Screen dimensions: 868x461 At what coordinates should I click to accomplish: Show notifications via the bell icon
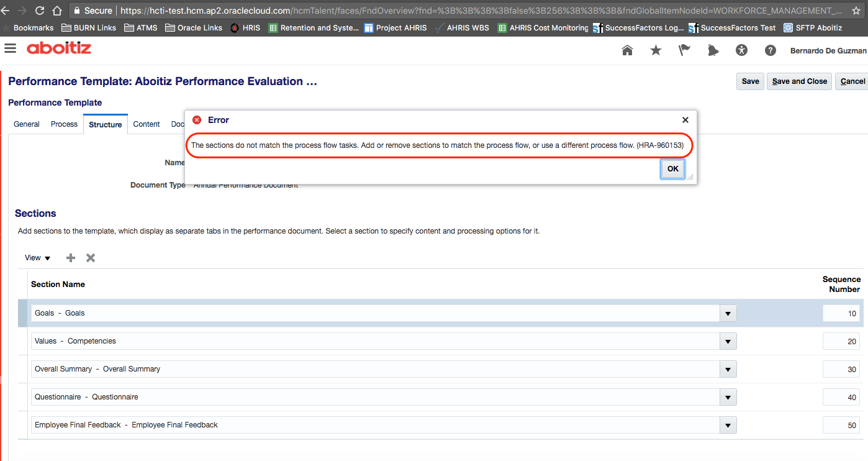713,50
